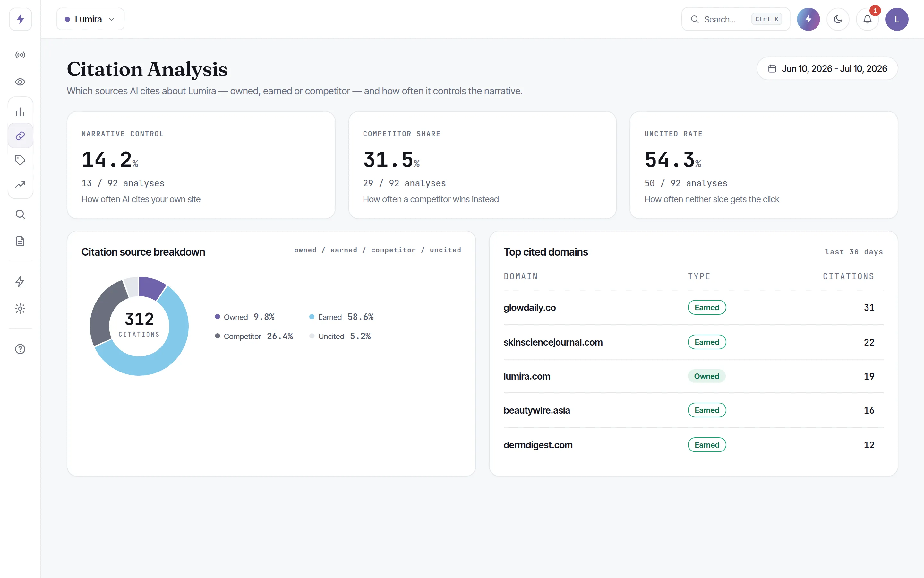
Task: Click citation count 16 for beautywire.asia
Action: click(x=869, y=410)
